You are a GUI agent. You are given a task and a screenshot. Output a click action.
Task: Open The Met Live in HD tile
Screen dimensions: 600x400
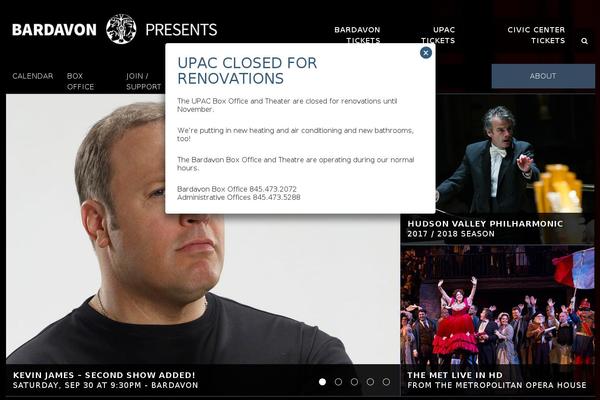497,321
